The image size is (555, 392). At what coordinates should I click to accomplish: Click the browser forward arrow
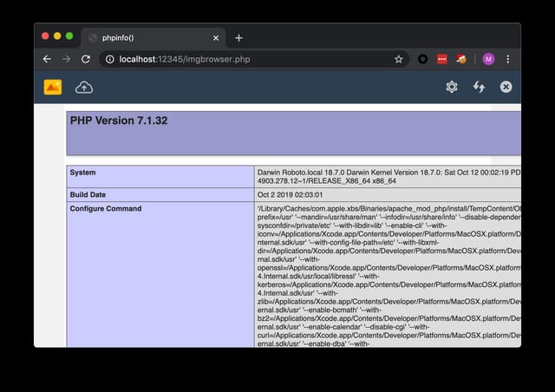point(66,59)
